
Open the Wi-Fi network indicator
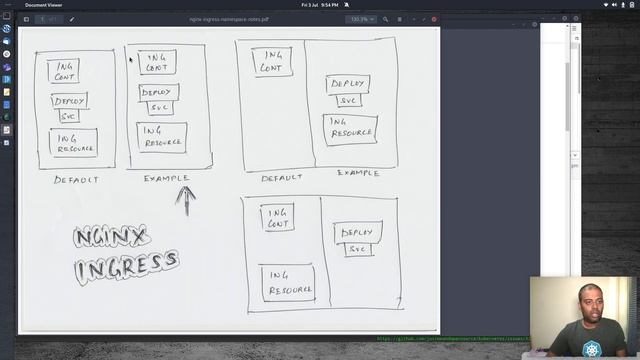coord(606,5)
